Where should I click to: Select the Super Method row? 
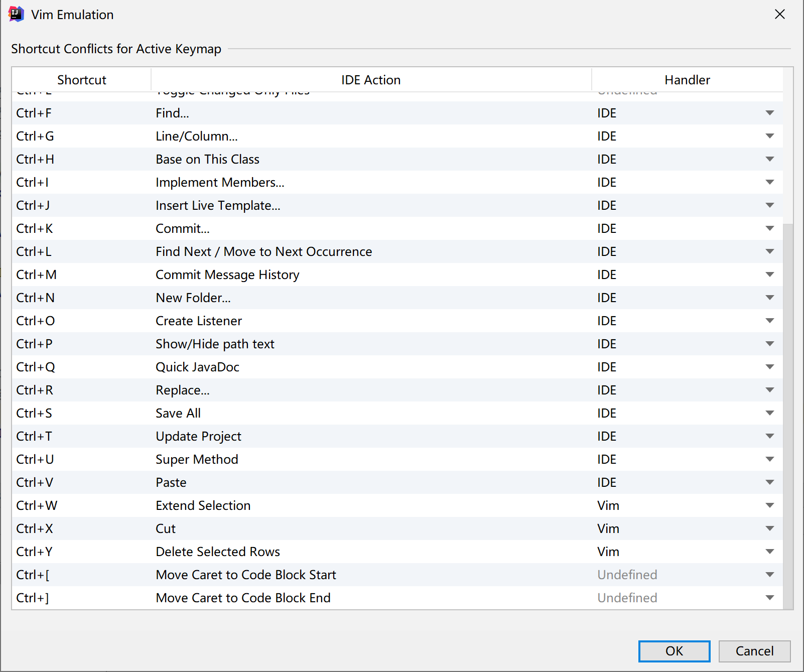[397, 459]
